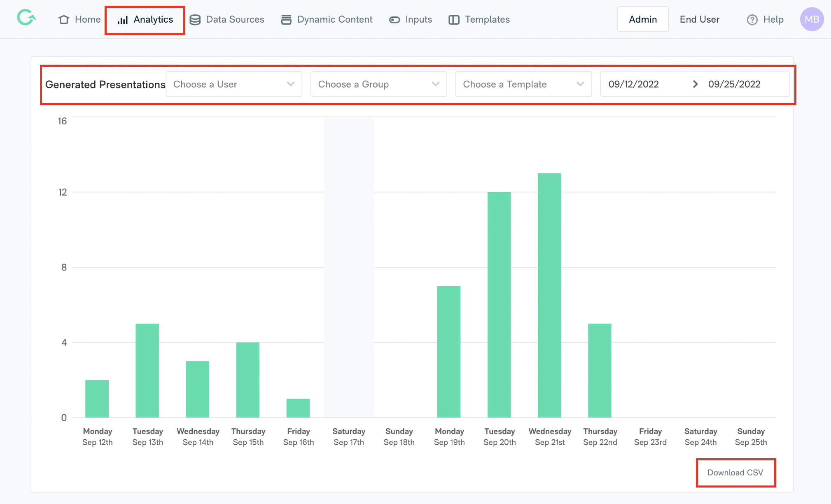Screen dimensions: 831x504
Task: Click the Templates layout icon
Action: pyautogui.click(x=454, y=19)
